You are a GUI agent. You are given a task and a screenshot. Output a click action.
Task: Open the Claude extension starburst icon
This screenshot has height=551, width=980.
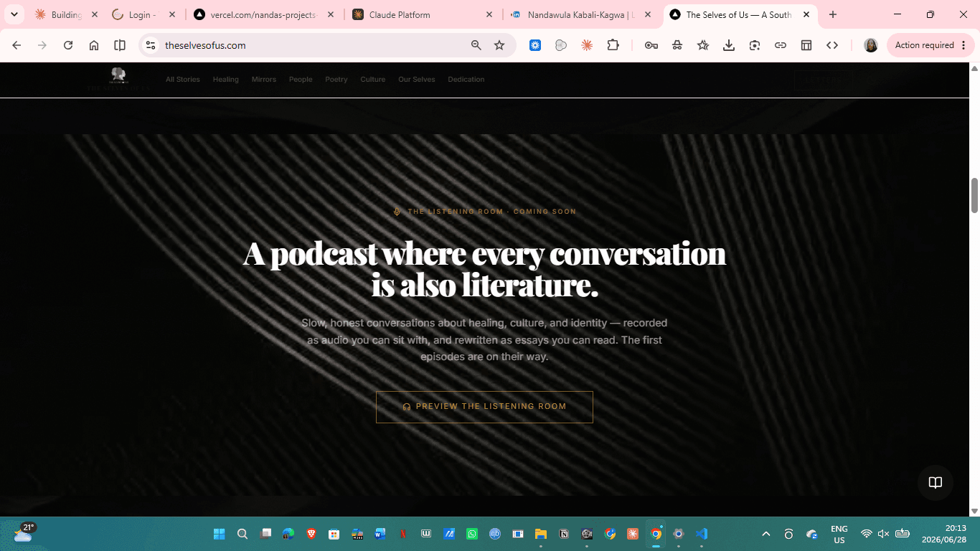point(587,45)
